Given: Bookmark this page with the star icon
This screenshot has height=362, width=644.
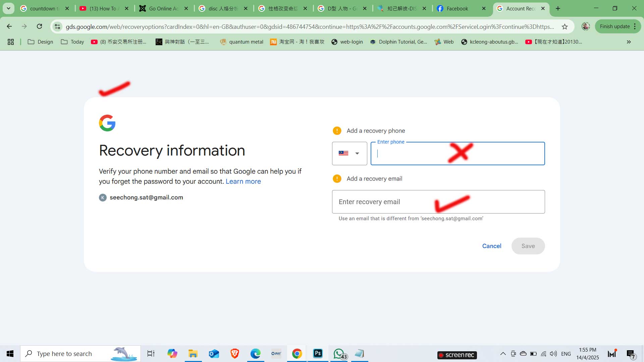Looking at the screenshot, I should pos(565,26).
